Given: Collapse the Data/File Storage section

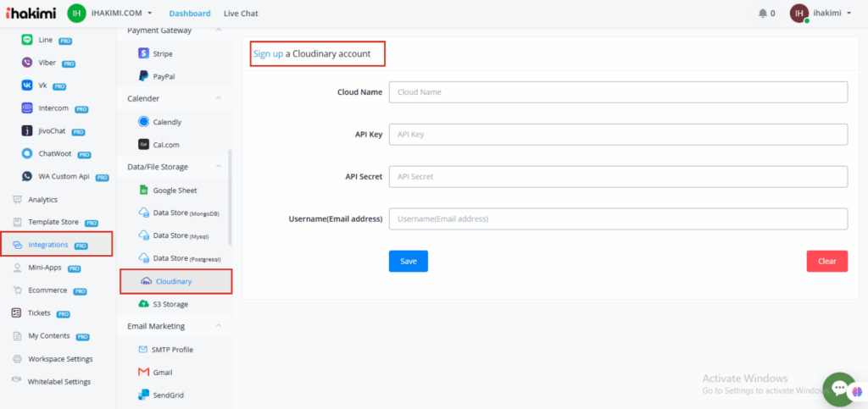Looking at the screenshot, I should click(x=218, y=167).
